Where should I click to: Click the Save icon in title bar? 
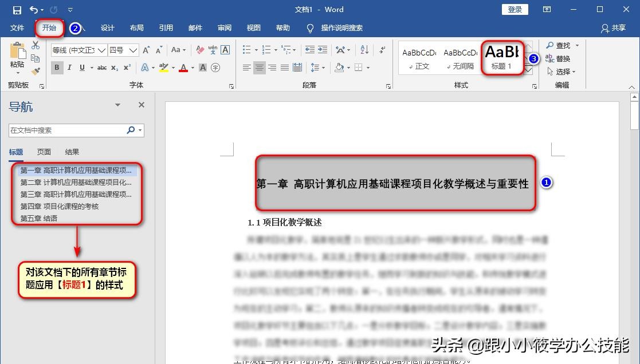pyautogui.click(x=17, y=10)
